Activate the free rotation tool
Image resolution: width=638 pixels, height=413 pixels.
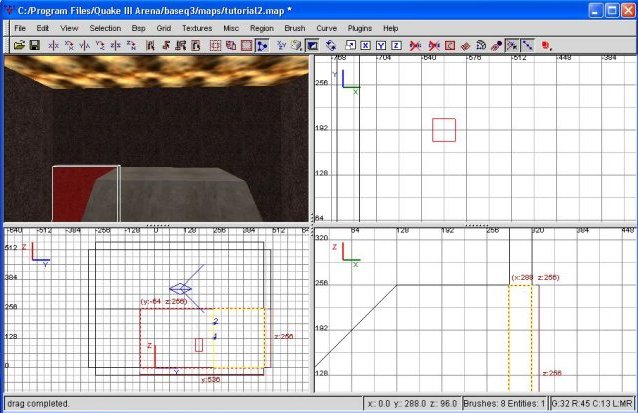pyautogui.click(x=331, y=46)
